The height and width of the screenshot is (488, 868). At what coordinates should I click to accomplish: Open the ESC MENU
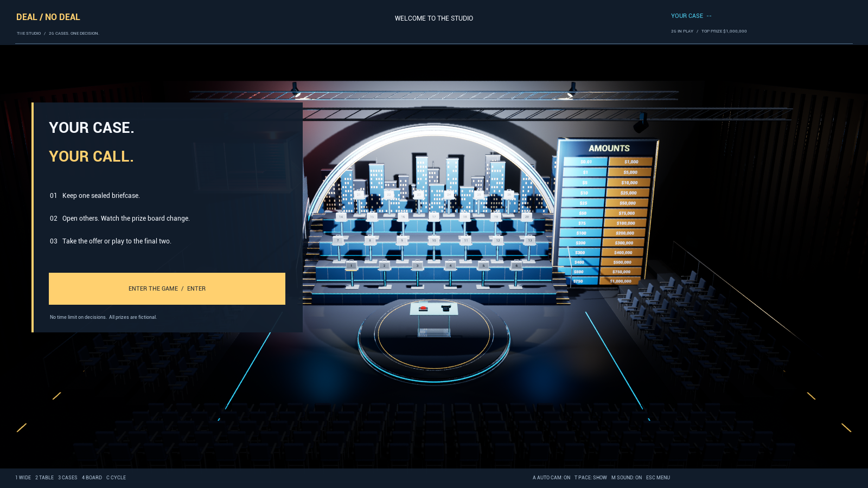coord(658,478)
